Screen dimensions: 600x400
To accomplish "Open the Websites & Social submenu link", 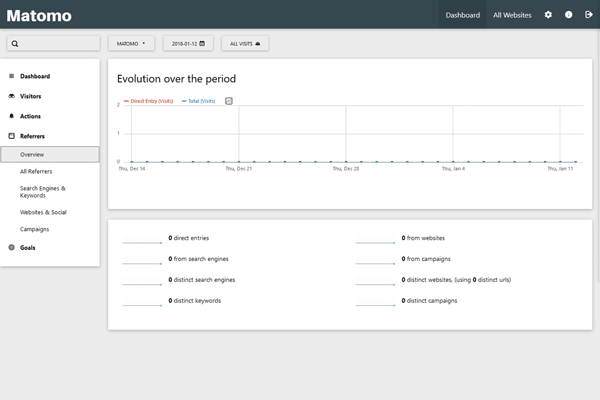I will 44,212.
